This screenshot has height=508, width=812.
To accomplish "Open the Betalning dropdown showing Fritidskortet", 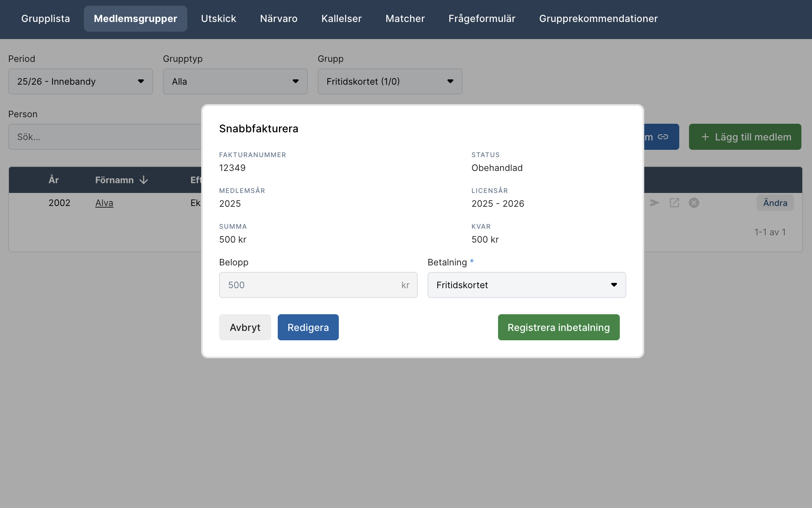I will pyautogui.click(x=527, y=285).
